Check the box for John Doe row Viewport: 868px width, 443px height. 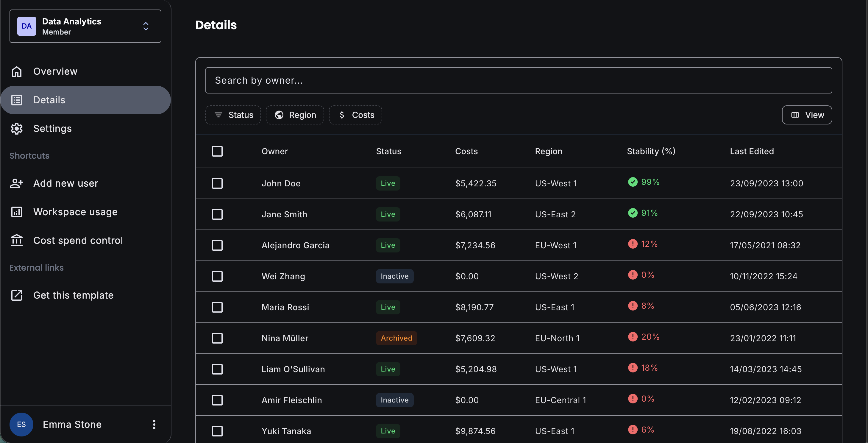coord(217,183)
